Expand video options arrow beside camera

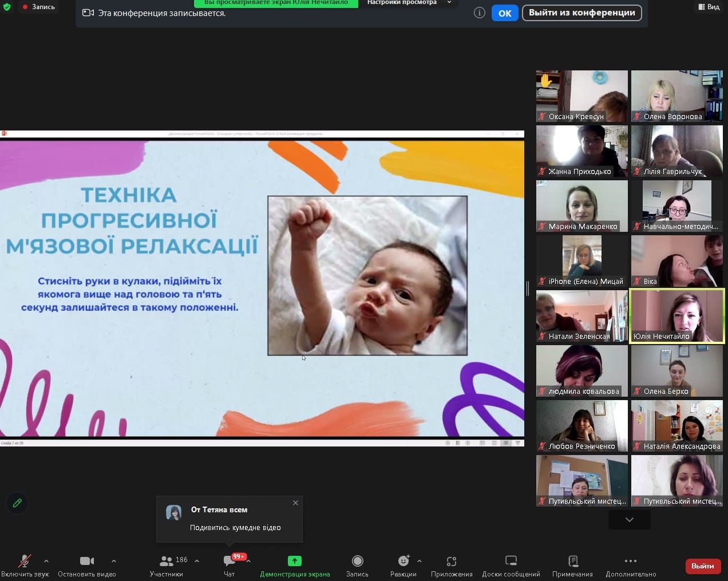click(x=114, y=561)
